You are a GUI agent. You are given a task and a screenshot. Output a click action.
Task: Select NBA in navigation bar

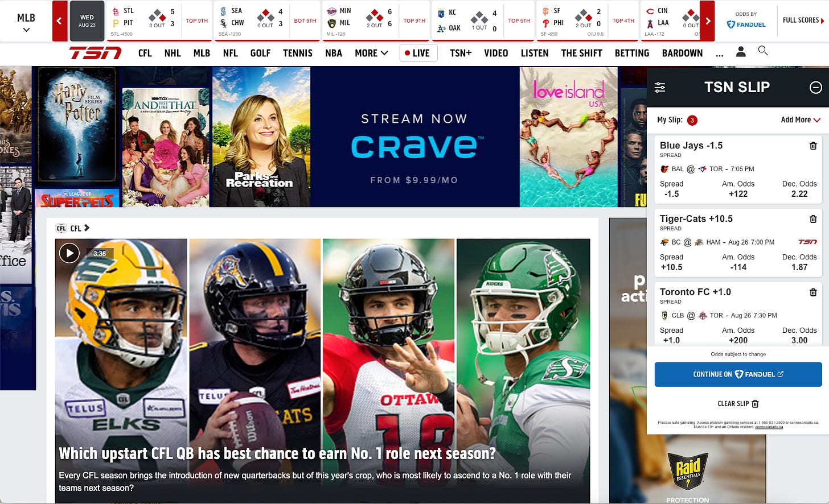tap(334, 53)
